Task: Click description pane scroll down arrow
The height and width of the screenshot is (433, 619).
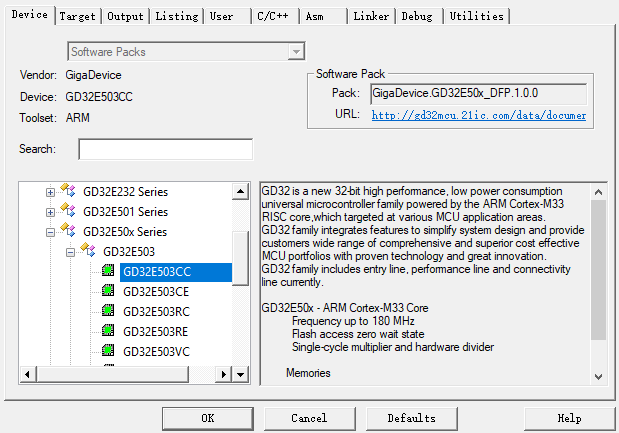Action: pyautogui.click(x=598, y=377)
